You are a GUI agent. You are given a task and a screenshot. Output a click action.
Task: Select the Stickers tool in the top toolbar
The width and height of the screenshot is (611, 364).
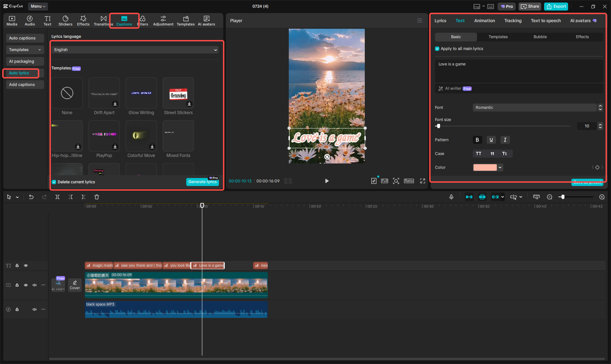click(x=65, y=20)
